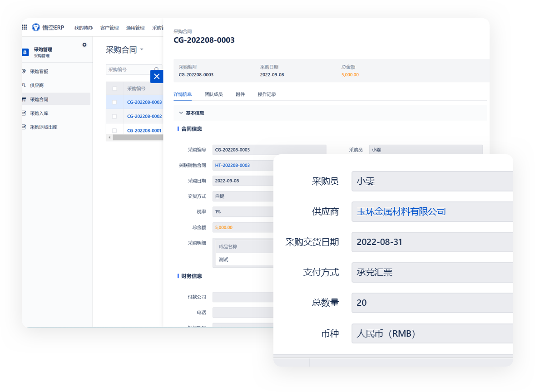
Task: Open 客户管理 in top menu
Action: coord(109,28)
